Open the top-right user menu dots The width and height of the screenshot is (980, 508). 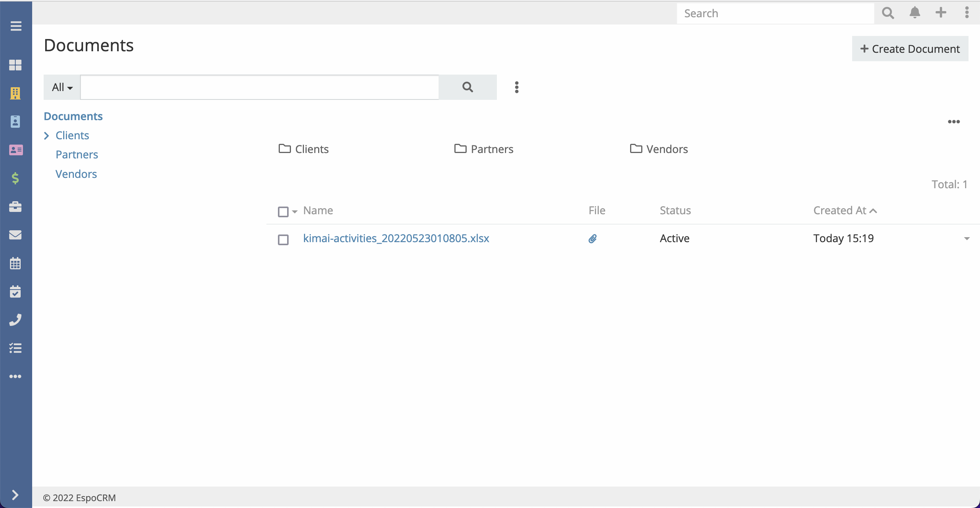(x=967, y=13)
